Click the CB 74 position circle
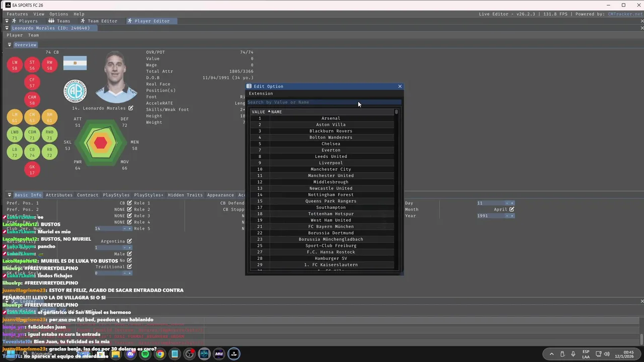The width and height of the screenshot is (644, 362). pyautogui.click(x=32, y=152)
